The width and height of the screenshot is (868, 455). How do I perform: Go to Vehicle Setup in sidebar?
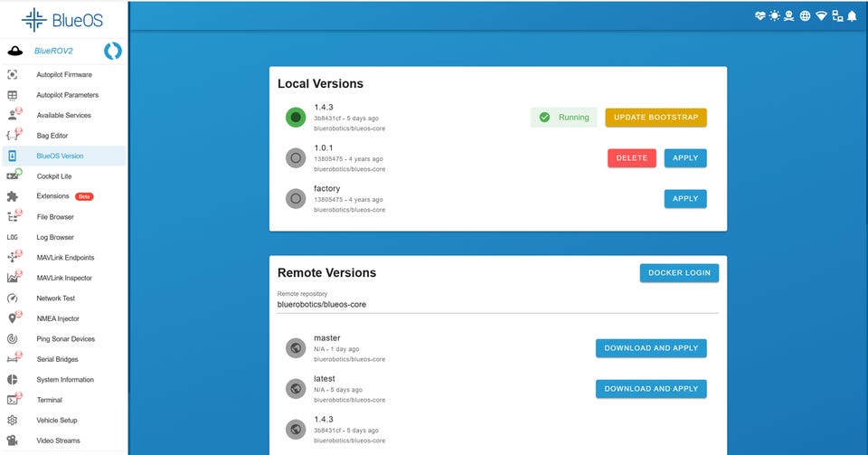[64, 420]
